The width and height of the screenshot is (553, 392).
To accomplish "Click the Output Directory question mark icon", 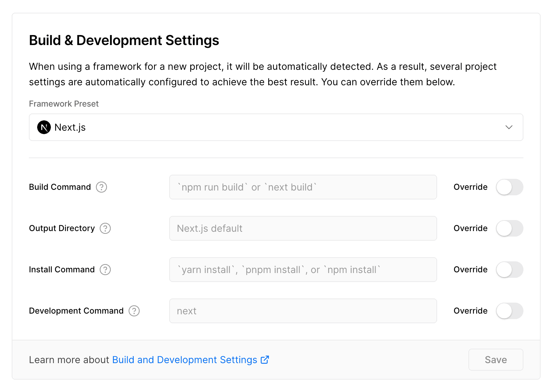I will point(106,228).
